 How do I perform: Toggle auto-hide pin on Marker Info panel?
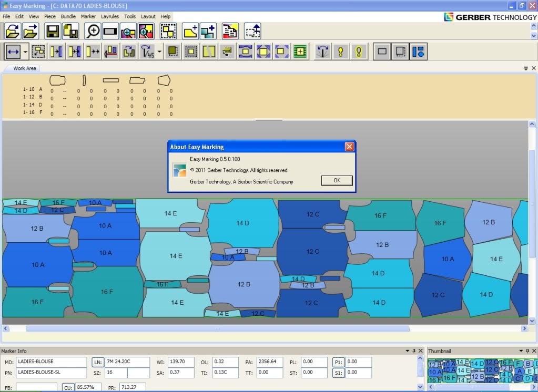pos(414,351)
